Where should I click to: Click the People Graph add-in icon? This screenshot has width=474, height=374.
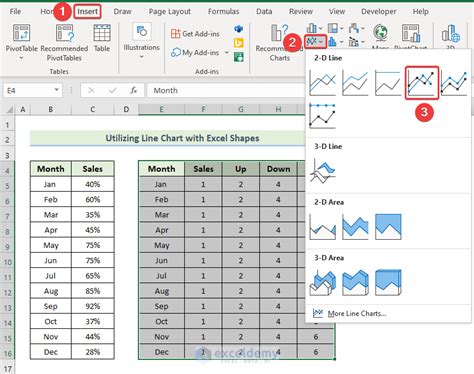click(239, 57)
